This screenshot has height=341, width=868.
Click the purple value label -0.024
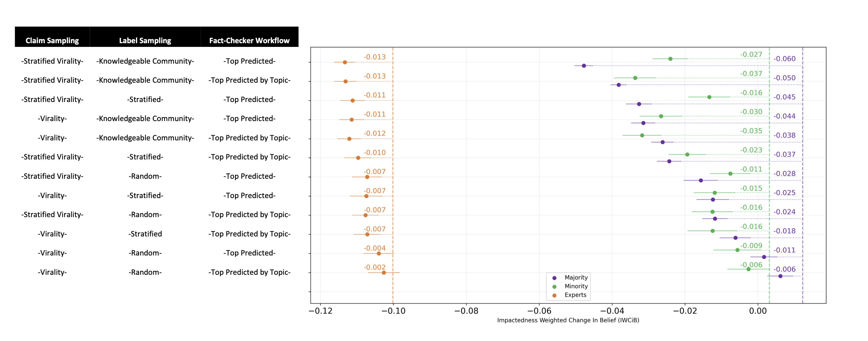(x=785, y=212)
